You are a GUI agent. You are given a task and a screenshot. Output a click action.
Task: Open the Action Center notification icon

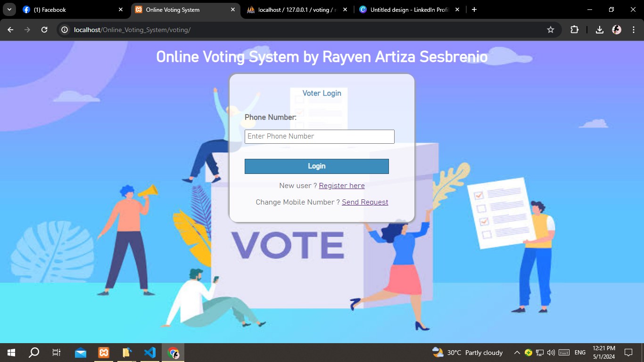(628, 352)
